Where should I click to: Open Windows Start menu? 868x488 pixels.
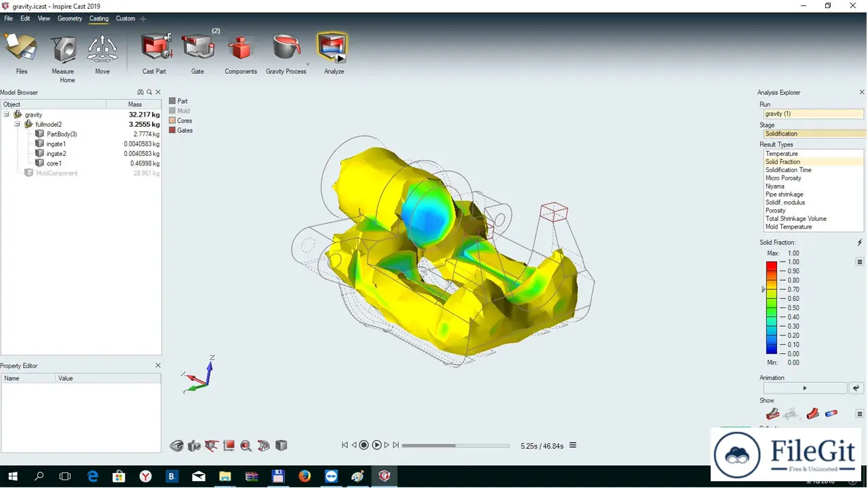point(13,476)
